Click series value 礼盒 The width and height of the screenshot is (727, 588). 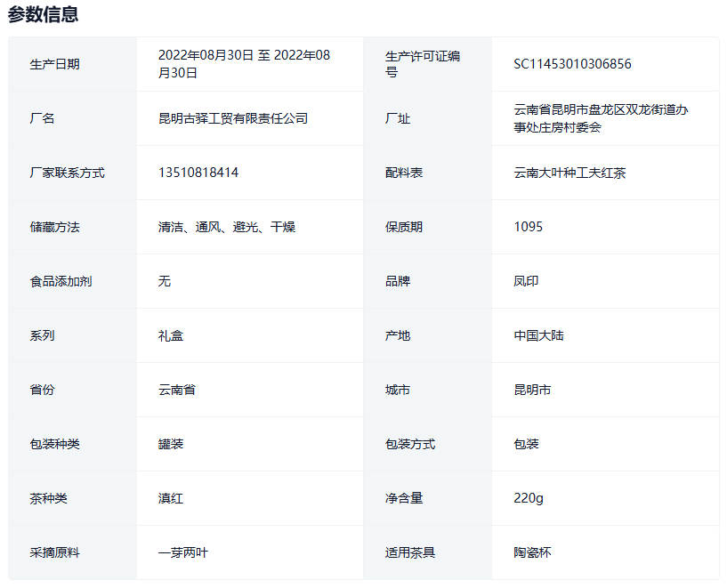click(171, 335)
